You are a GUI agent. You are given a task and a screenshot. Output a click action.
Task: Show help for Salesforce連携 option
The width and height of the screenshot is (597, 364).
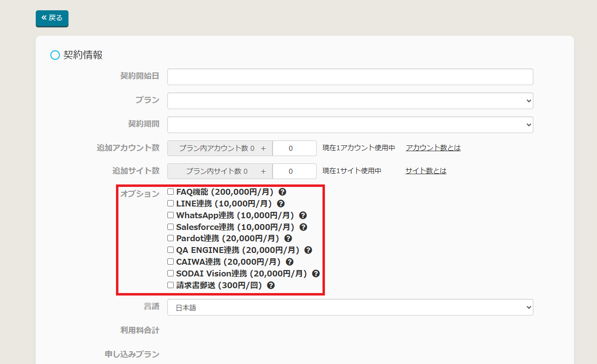[303, 227]
